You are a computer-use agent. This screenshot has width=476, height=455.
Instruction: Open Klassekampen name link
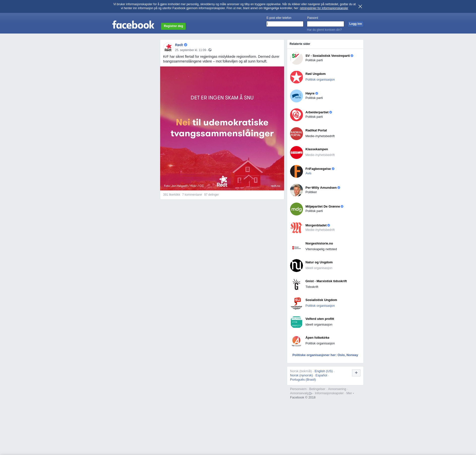click(x=317, y=149)
